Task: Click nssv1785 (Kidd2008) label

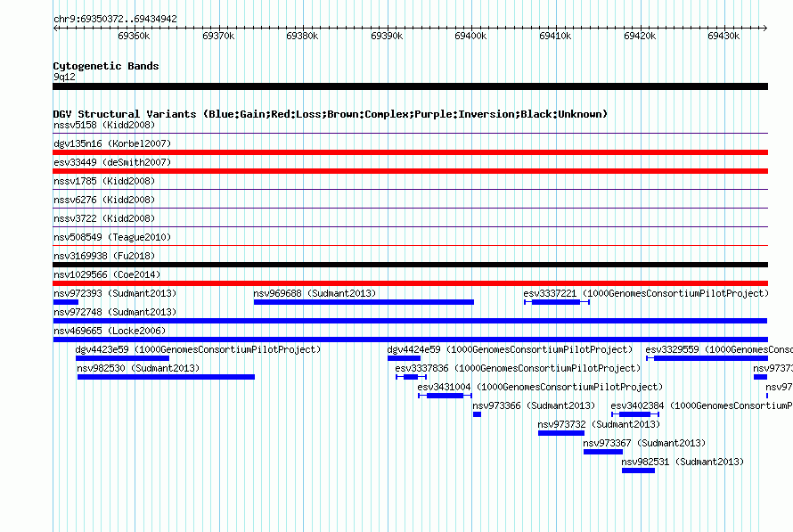Action: coord(104,181)
